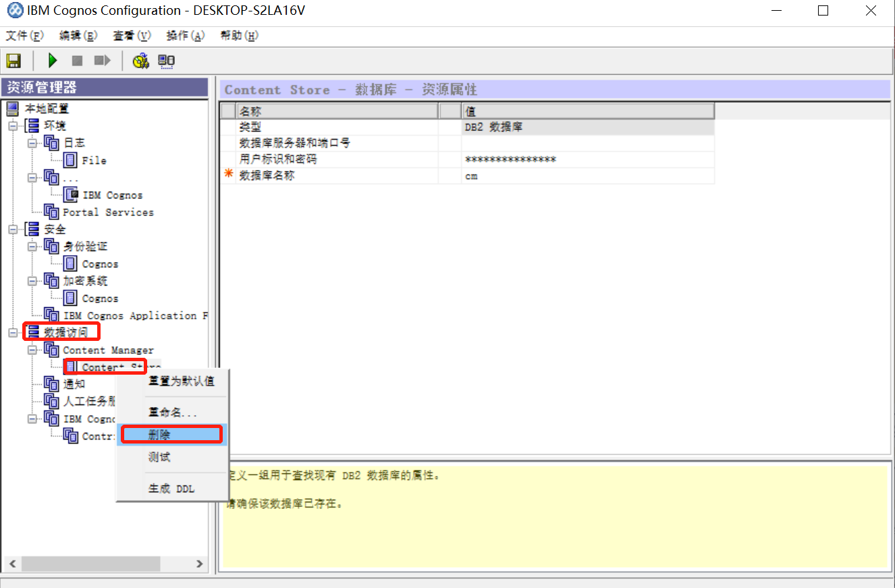Click the Restart service toolbar icon
This screenshot has height=588, width=895.
tap(102, 61)
